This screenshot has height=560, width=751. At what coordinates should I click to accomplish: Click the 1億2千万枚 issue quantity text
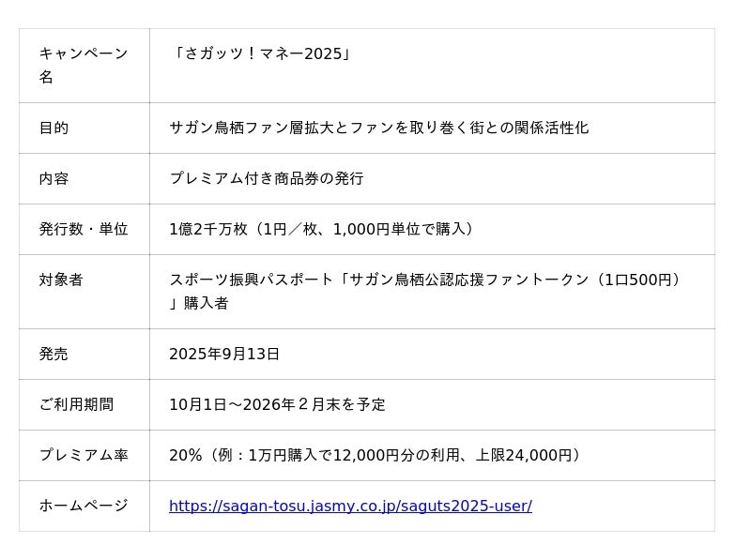pyautogui.click(x=208, y=229)
